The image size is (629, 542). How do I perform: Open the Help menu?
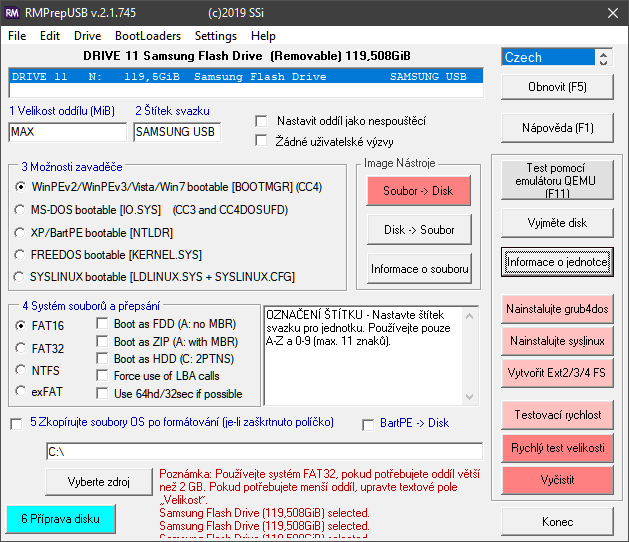(263, 36)
